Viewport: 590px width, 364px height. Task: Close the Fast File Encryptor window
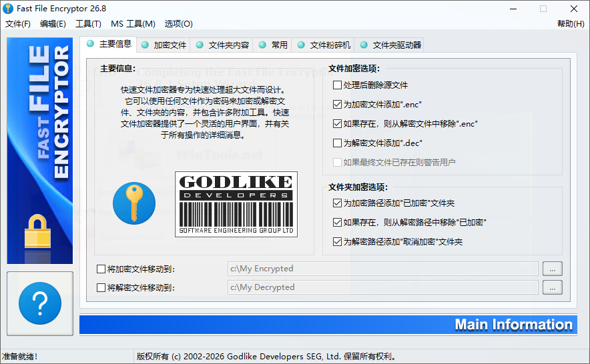(x=573, y=9)
